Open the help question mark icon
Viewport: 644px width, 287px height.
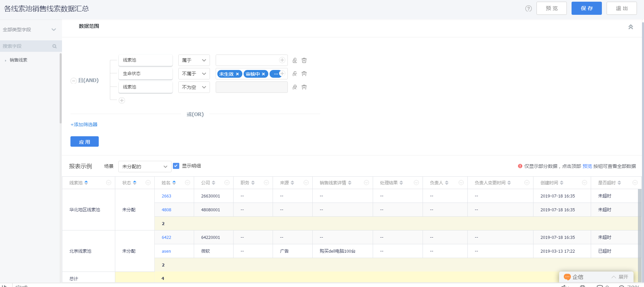click(x=528, y=9)
